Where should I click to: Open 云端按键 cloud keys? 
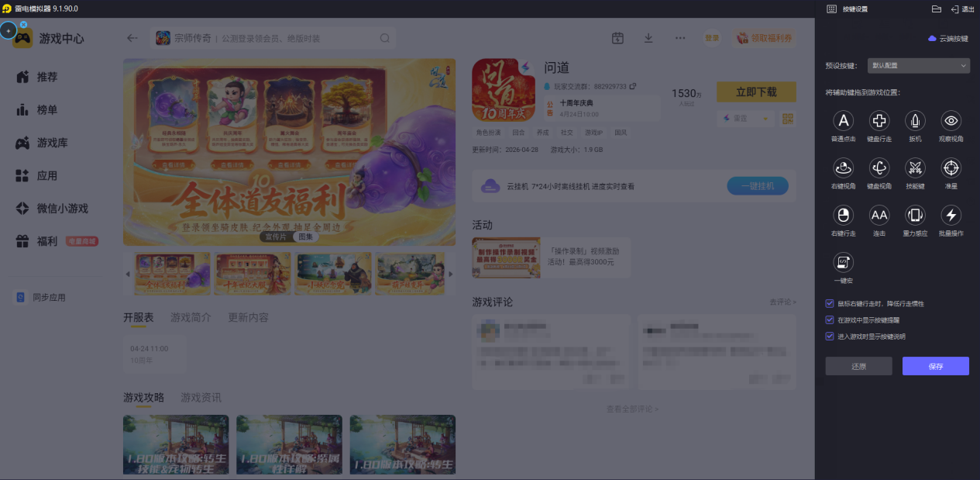click(948, 38)
